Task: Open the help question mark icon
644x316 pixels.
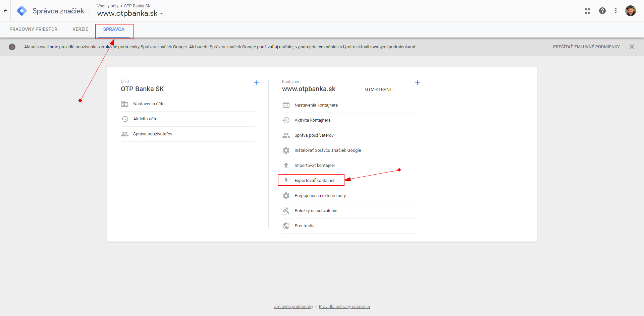Action: (602, 11)
